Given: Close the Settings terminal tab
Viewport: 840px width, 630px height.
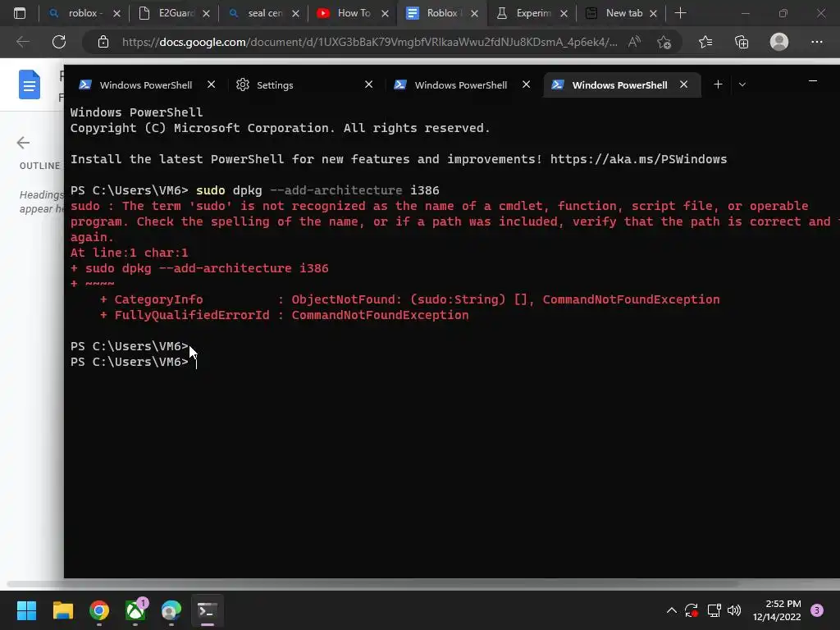Looking at the screenshot, I should pos(368,84).
